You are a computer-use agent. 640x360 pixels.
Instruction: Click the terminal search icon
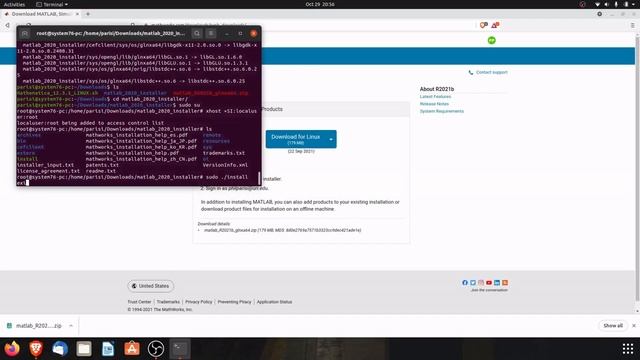[x=197, y=33]
